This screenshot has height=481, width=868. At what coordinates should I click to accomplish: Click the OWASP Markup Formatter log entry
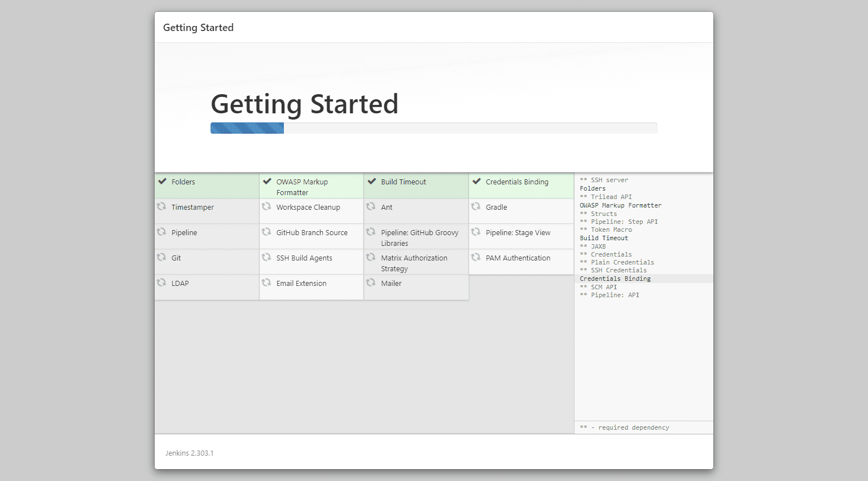click(620, 205)
